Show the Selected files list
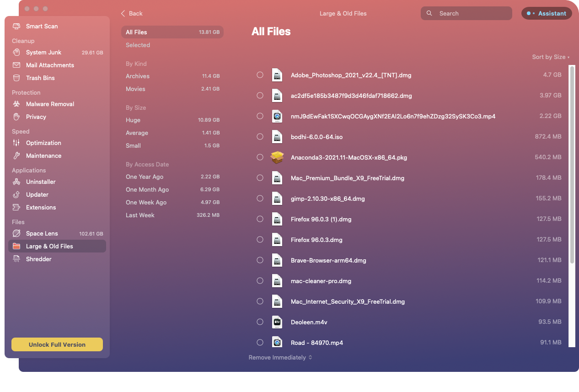The image size is (579, 392). pos(172,45)
